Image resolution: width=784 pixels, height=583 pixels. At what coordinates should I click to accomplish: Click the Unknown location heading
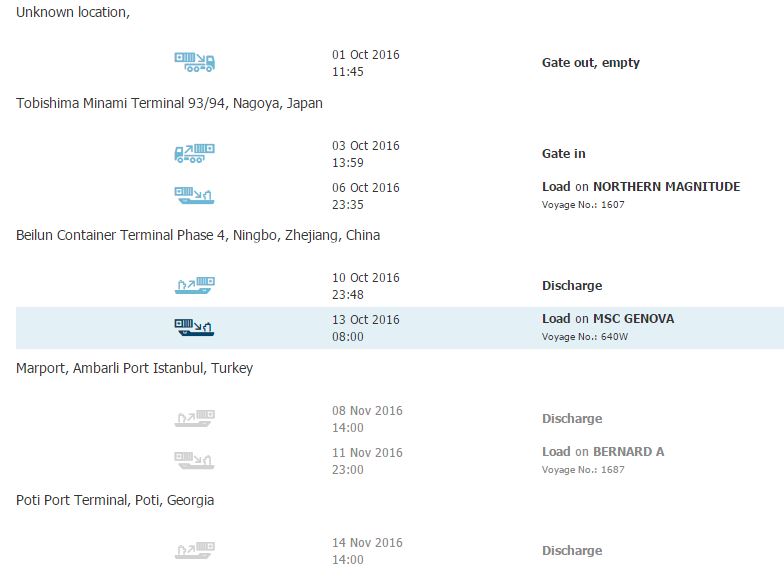[x=73, y=12]
